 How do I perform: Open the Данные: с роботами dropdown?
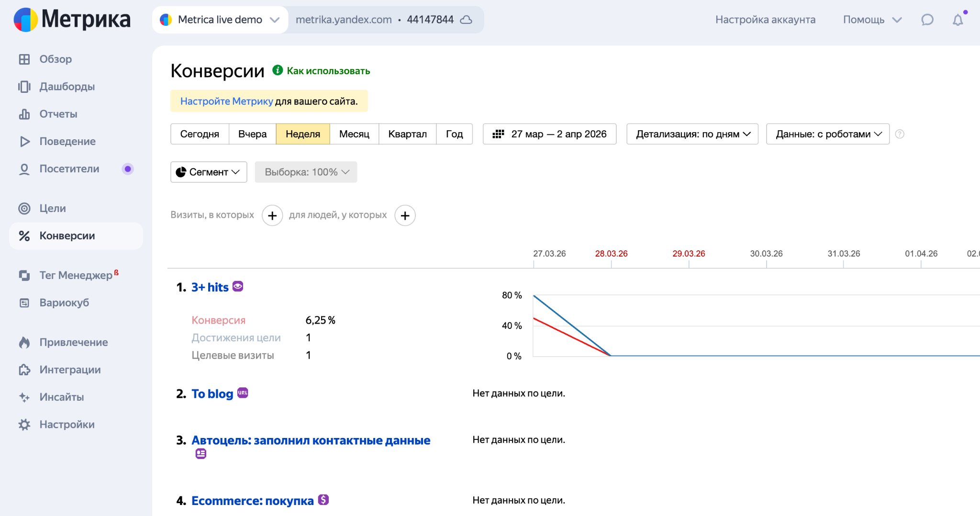coord(827,134)
